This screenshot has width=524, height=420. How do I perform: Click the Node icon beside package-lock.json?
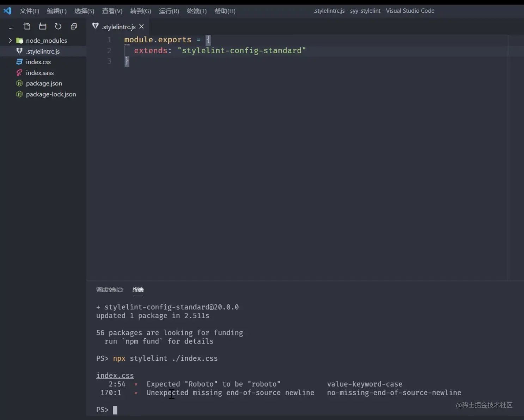[x=19, y=94]
